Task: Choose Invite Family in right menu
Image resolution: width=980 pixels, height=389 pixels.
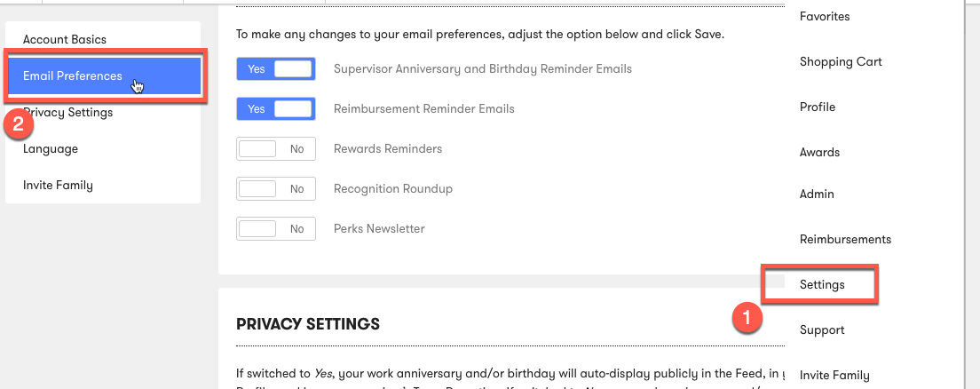Action: click(x=834, y=376)
